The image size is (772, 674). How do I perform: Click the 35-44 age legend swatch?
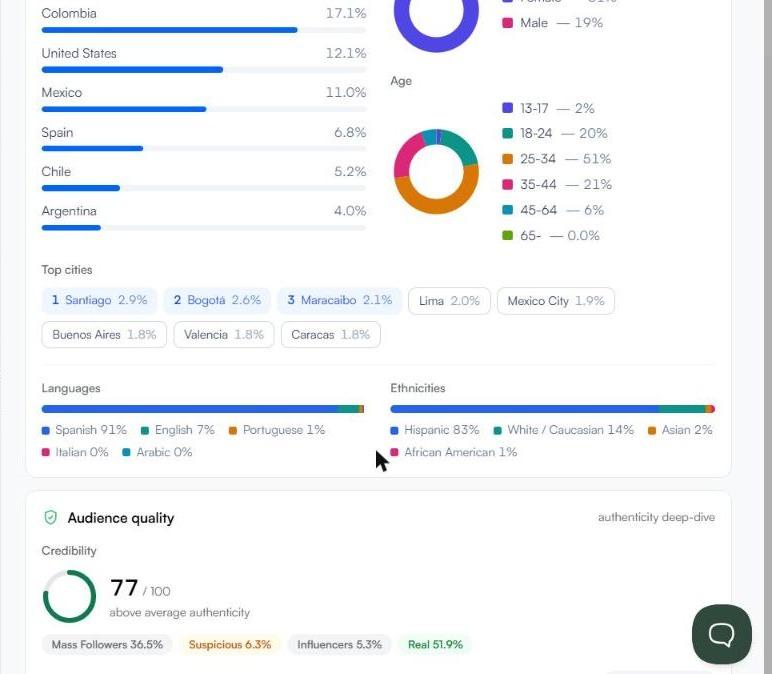[507, 185]
